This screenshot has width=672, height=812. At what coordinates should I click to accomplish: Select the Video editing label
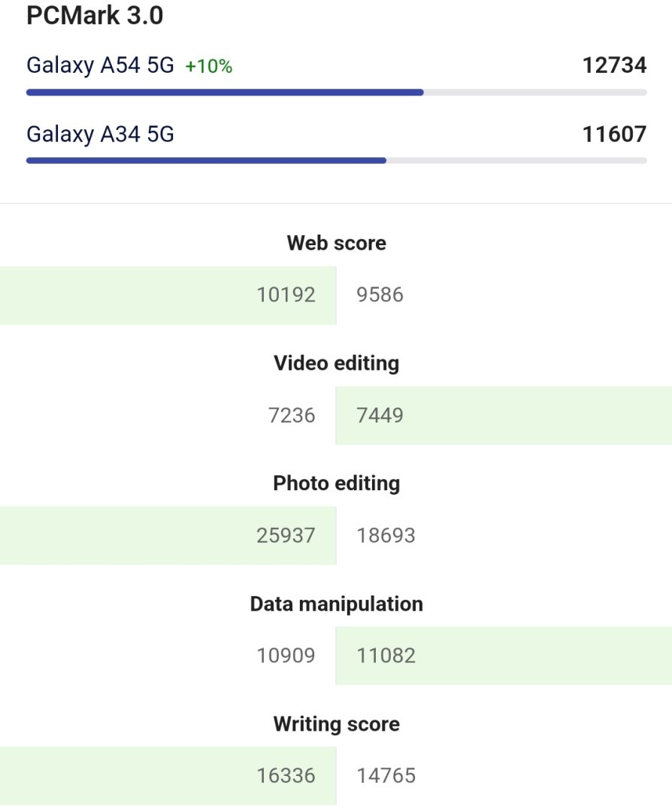tap(337, 363)
